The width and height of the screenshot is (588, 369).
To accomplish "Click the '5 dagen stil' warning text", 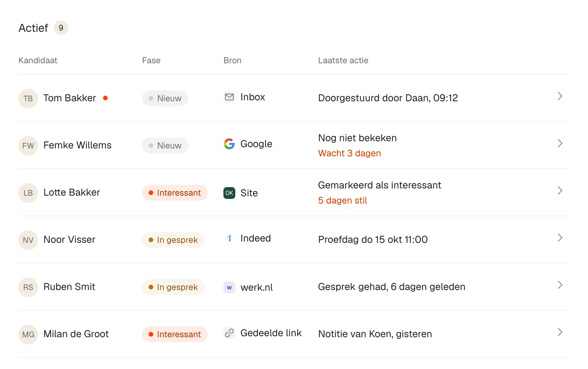I will pyautogui.click(x=343, y=201).
